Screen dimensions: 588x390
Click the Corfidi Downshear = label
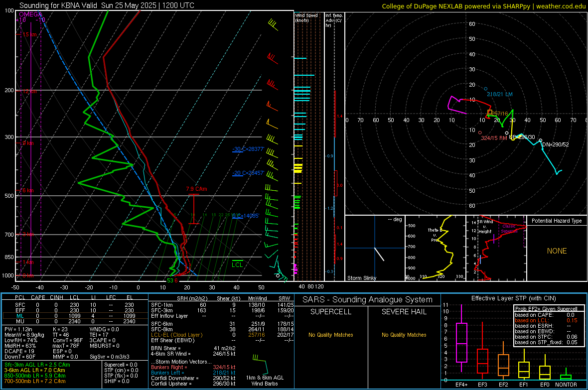click(x=175, y=379)
